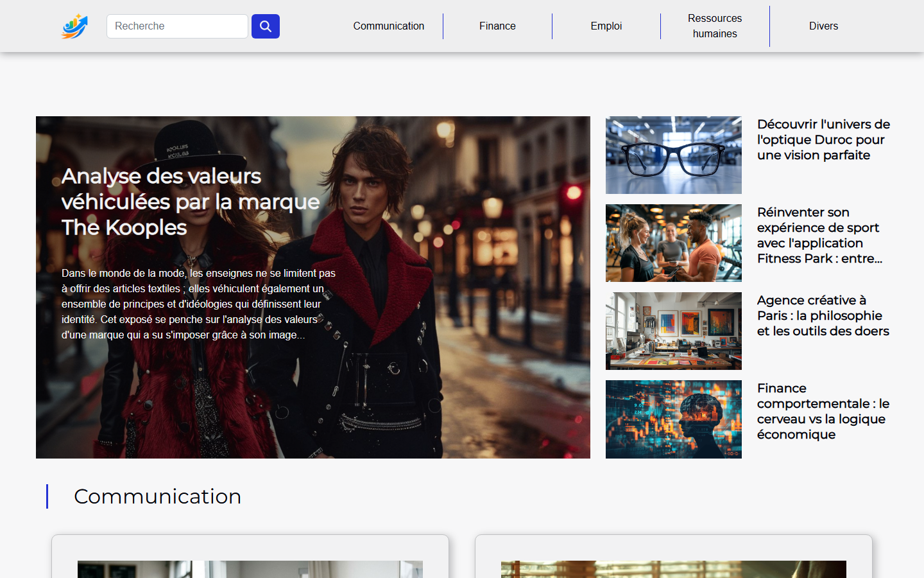Screen dimensions: 924x578
Task: Select the Divers navigation item
Action: 823,26
